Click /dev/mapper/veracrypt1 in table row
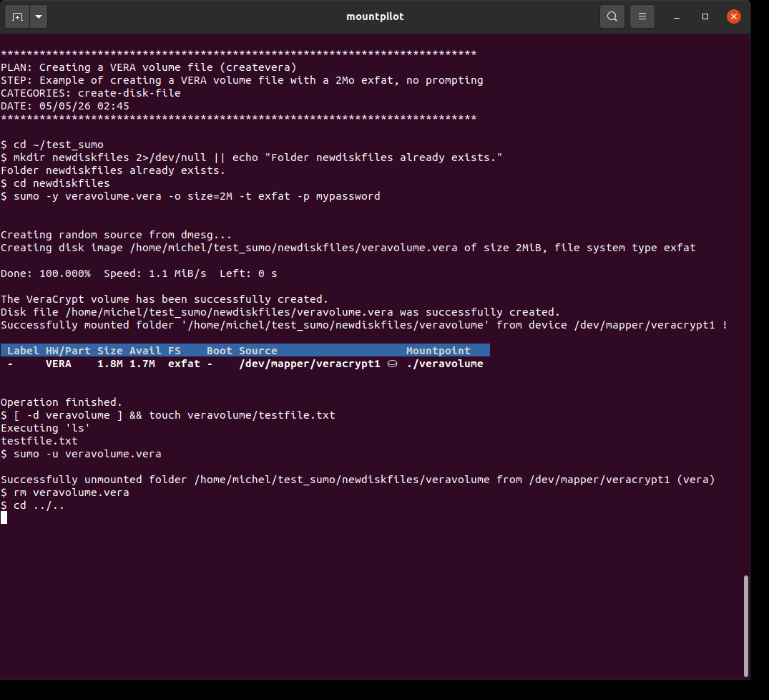This screenshot has height=700, width=769. [310, 364]
